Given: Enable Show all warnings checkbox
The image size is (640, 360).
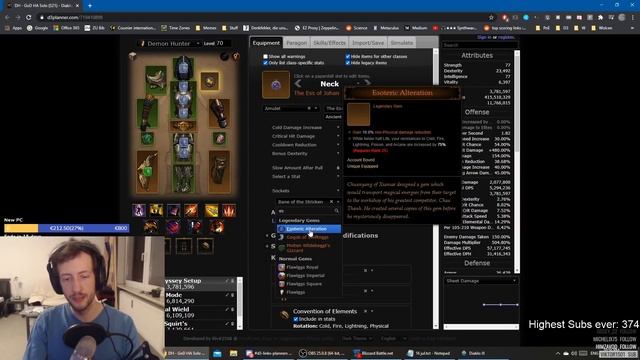Looking at the screenshot, I should (265, 56).
